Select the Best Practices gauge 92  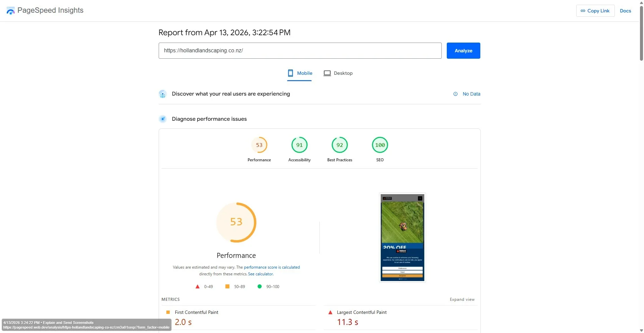[x=340, y=145]
